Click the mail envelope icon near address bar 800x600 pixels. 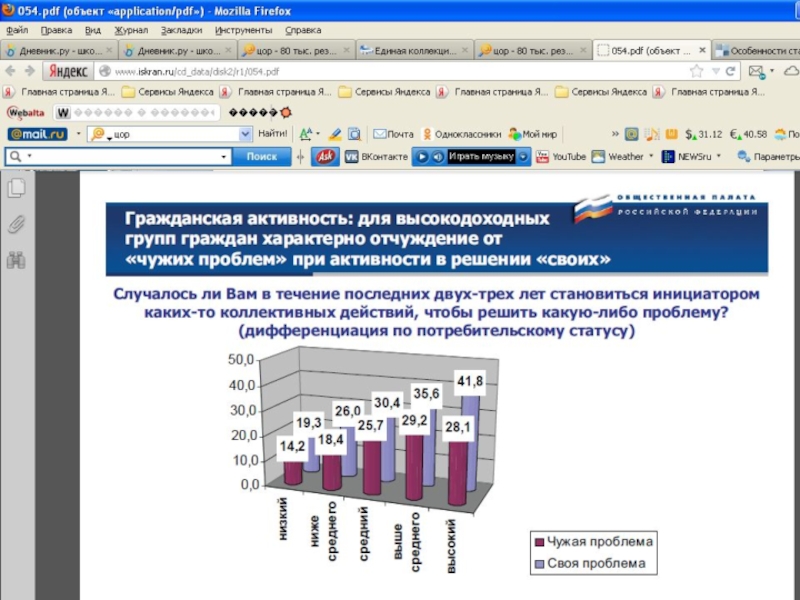click(756, 71)
